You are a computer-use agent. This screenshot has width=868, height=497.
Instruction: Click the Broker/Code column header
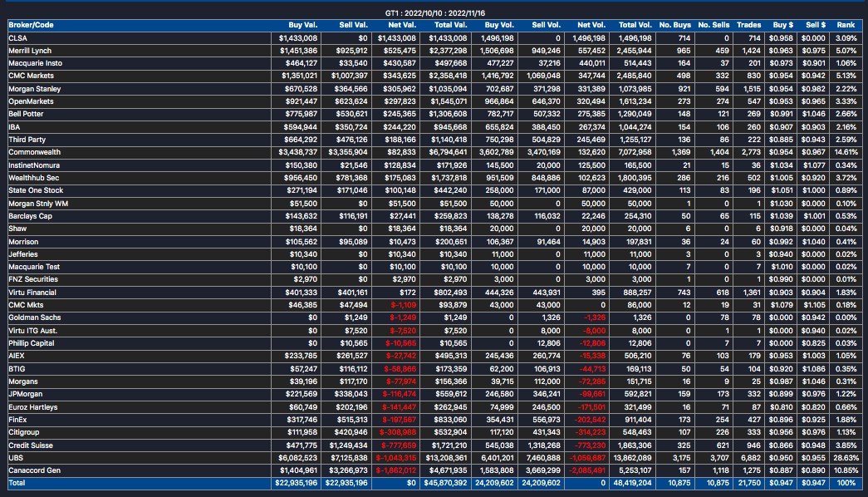pyautogui.click(x=31, y=25)
